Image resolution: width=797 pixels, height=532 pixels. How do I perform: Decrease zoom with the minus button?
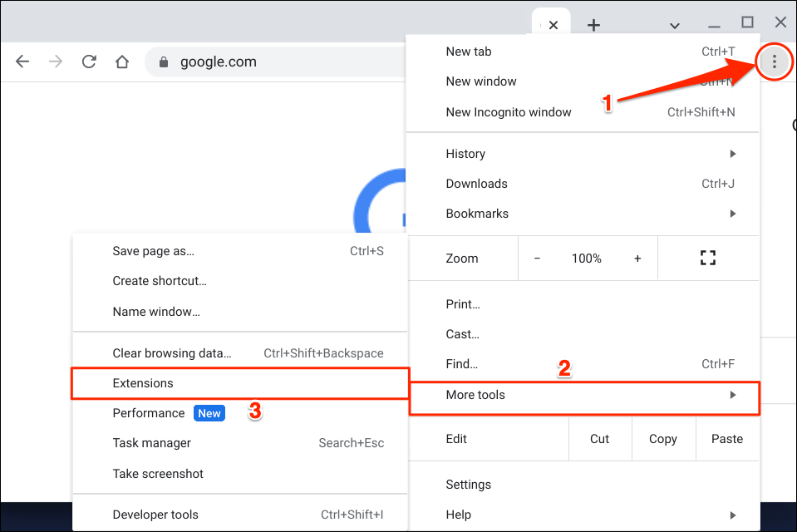point(537,259)
